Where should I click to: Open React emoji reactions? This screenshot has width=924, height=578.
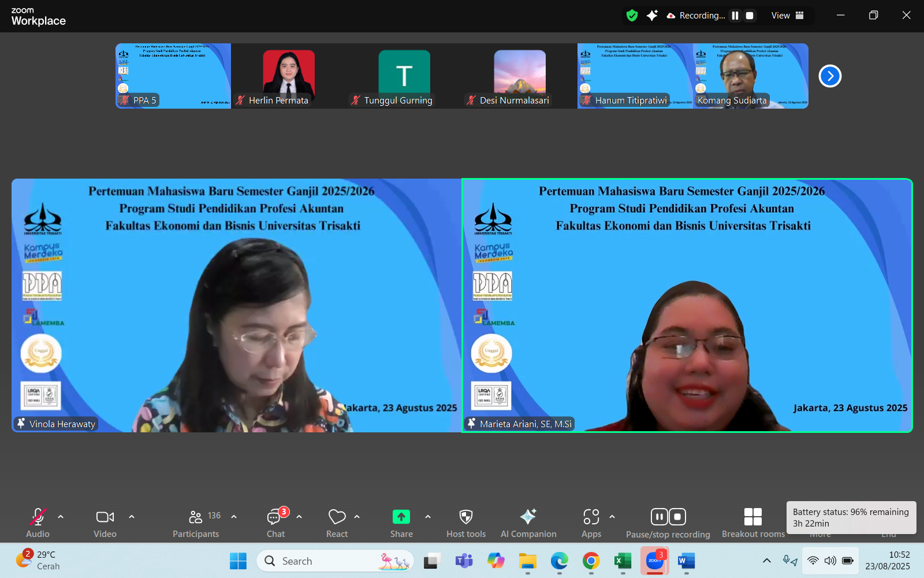(337, 523)
